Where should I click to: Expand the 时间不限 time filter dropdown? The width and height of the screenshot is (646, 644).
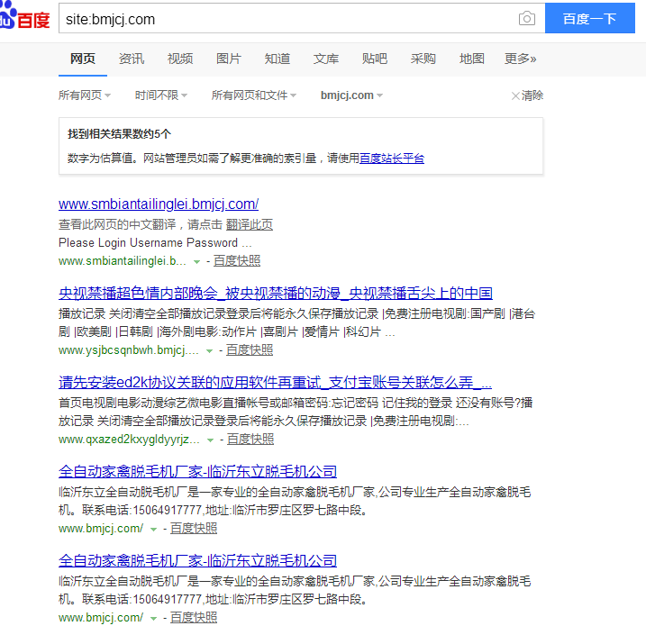click(x=161, y=95)
